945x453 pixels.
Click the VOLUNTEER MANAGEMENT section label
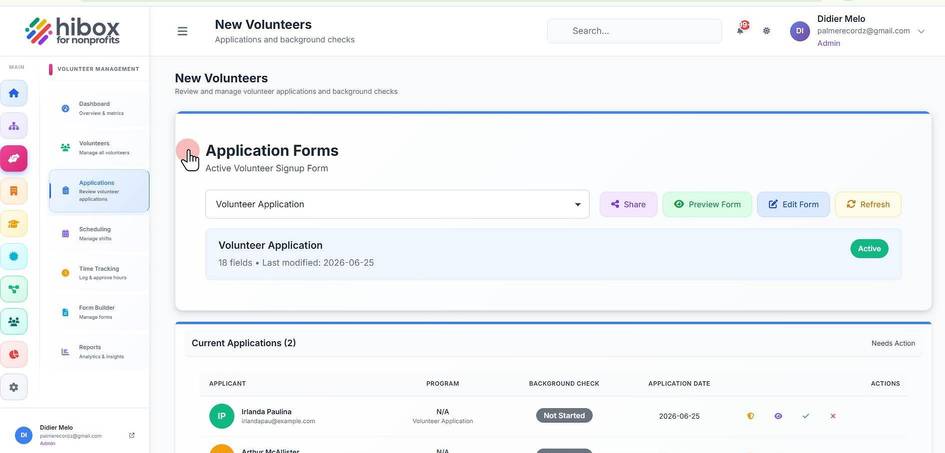point(98,69)
